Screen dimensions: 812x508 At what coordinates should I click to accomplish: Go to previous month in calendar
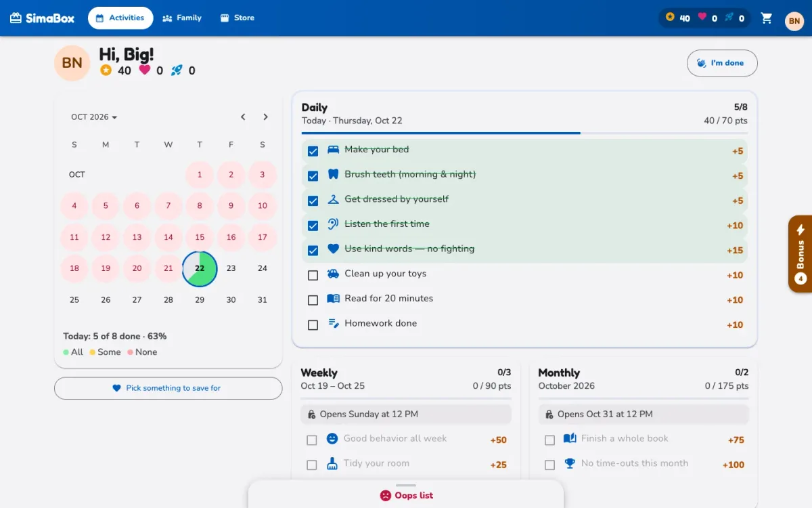click(x=243, y=117)
